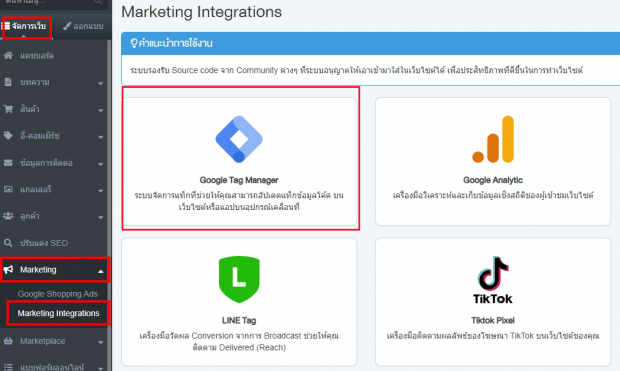The width and height of the screenshot is (620, 371).
Task: Click the TikTok logo icon
Action: point(493,280)
